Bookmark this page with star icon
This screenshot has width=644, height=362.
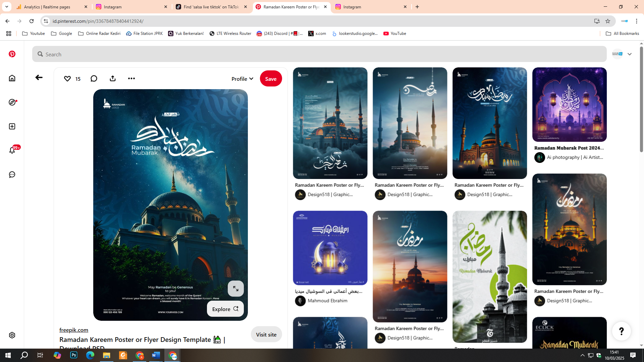[608, 21]
